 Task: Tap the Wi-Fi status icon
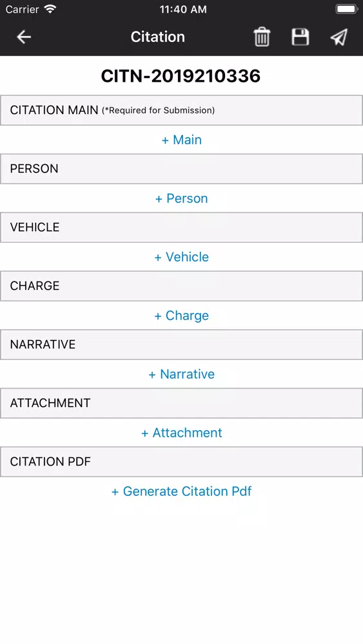[x=50, y=9]
